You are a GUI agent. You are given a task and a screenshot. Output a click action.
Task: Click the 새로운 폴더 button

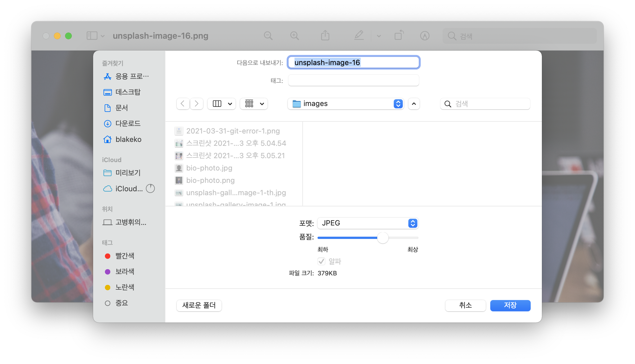(x=199, y=305)
